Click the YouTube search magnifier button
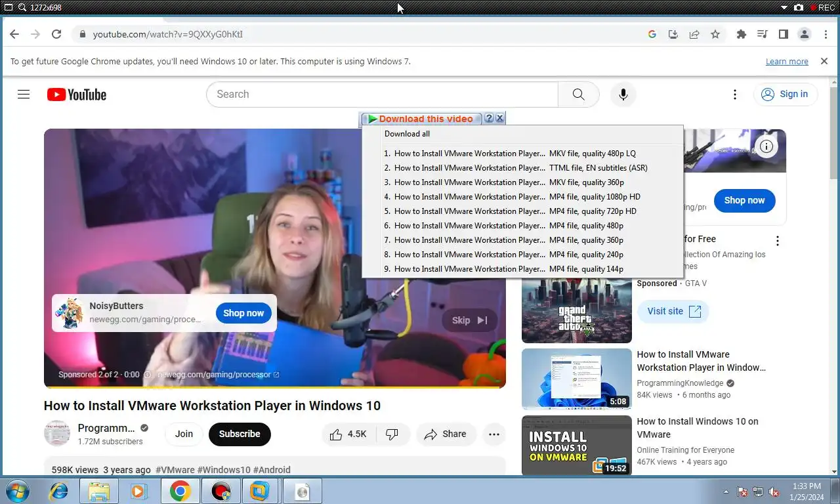 point(578,94)
